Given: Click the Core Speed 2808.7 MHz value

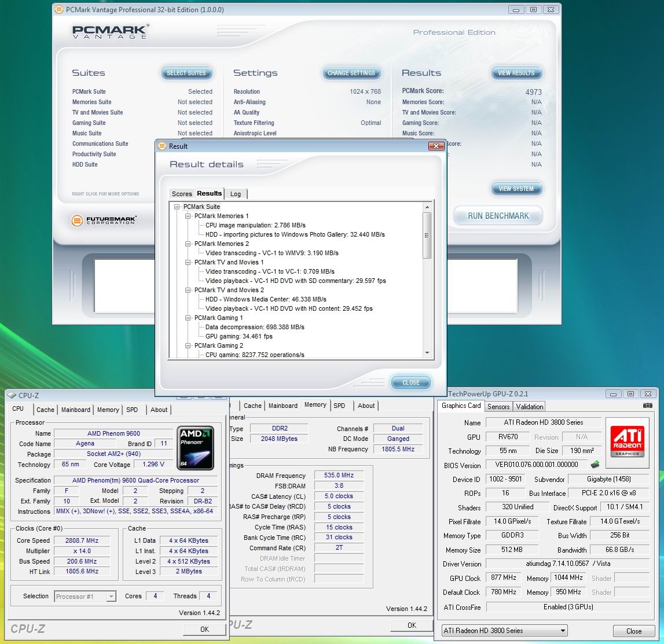Looking at the screenshot, I should coord(82,540).
